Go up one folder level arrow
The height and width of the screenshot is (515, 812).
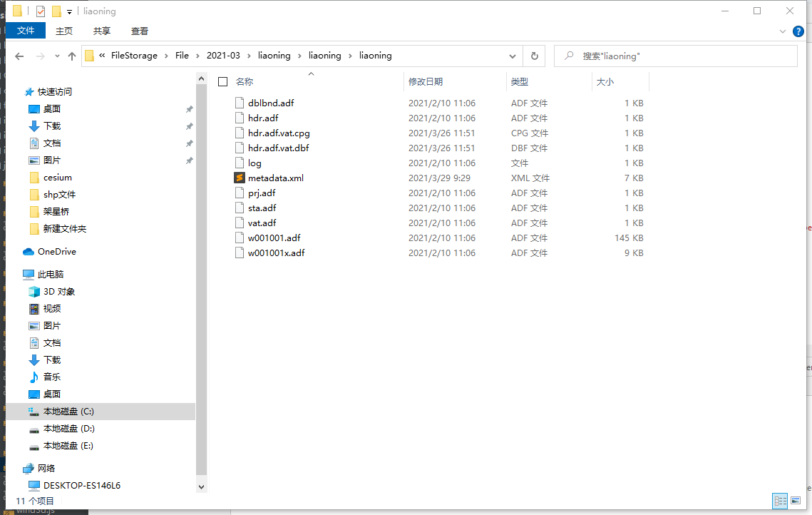tap(72, 56)
